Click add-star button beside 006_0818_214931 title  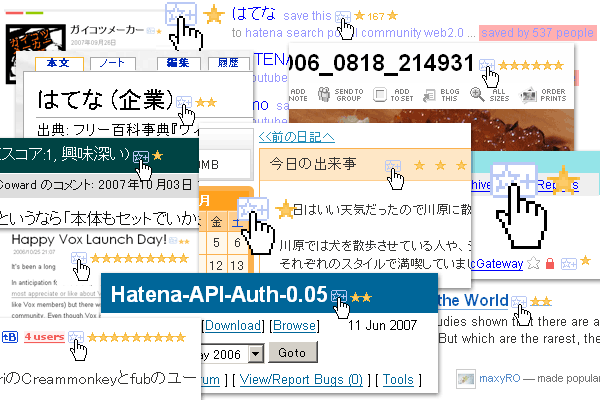[x=487, y=65]
